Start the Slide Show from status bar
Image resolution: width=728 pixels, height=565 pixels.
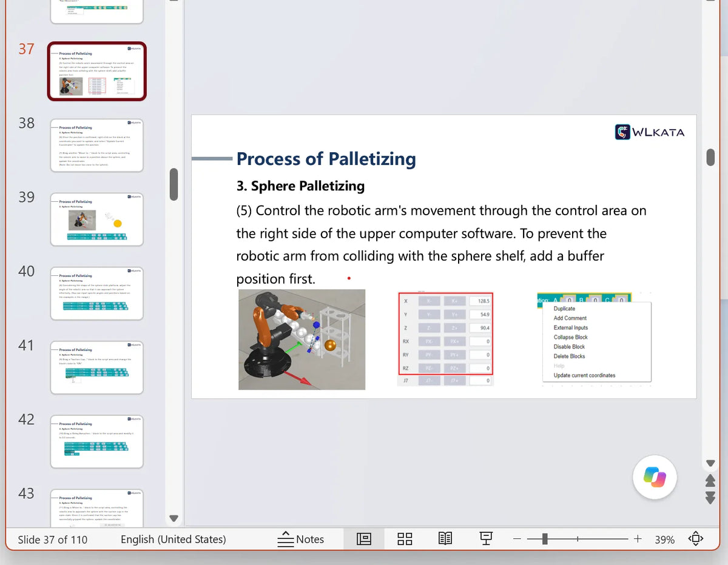click(485, 539)
